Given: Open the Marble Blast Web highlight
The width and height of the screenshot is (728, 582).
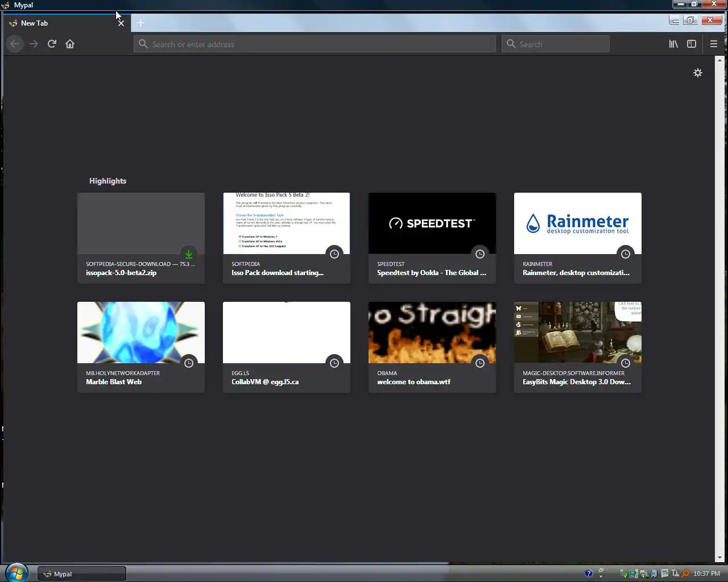Looking at the screenshot, I should (141, 347).
